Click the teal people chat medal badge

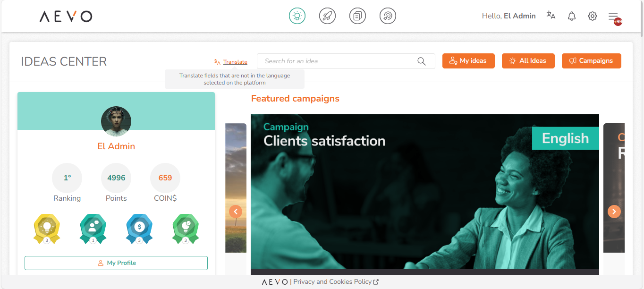tap(93, 229)
